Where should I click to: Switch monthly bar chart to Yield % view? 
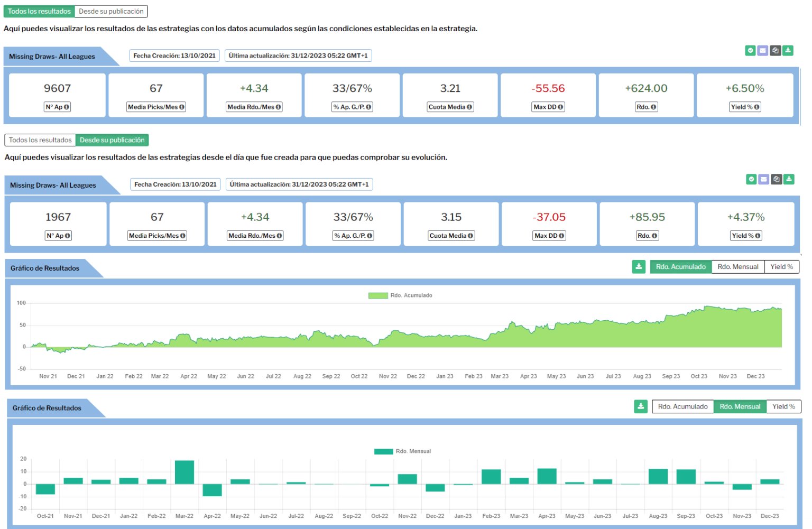[783, 406]
